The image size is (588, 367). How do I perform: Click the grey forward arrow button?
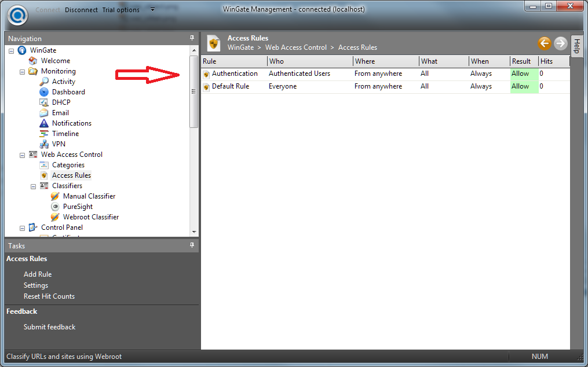pos(561,43)
